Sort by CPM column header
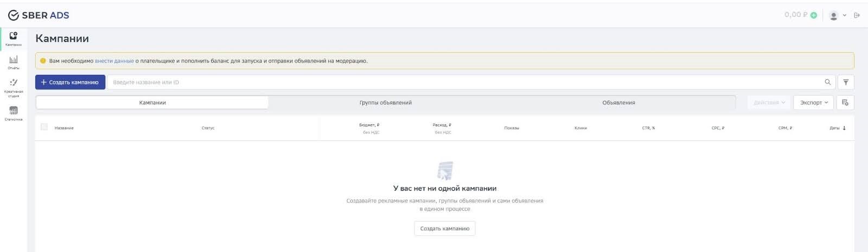Image resolution: width=868 pixels, height=252 pixels. tap(785, 128)
